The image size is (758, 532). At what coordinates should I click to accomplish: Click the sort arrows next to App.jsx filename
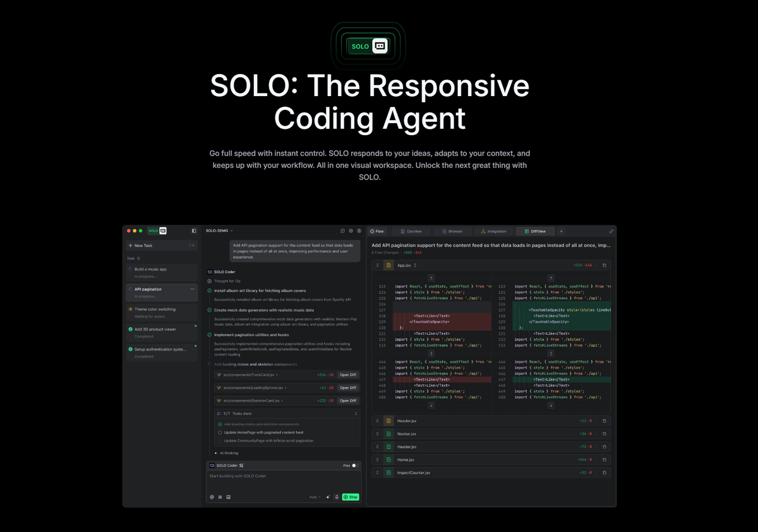(415, 265)
